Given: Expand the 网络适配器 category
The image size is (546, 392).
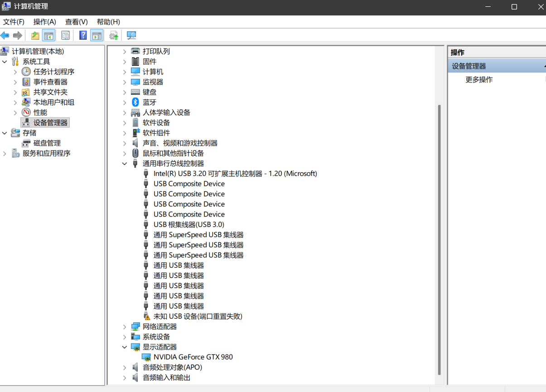Looking at the screenshot, I should click(125, 327).
